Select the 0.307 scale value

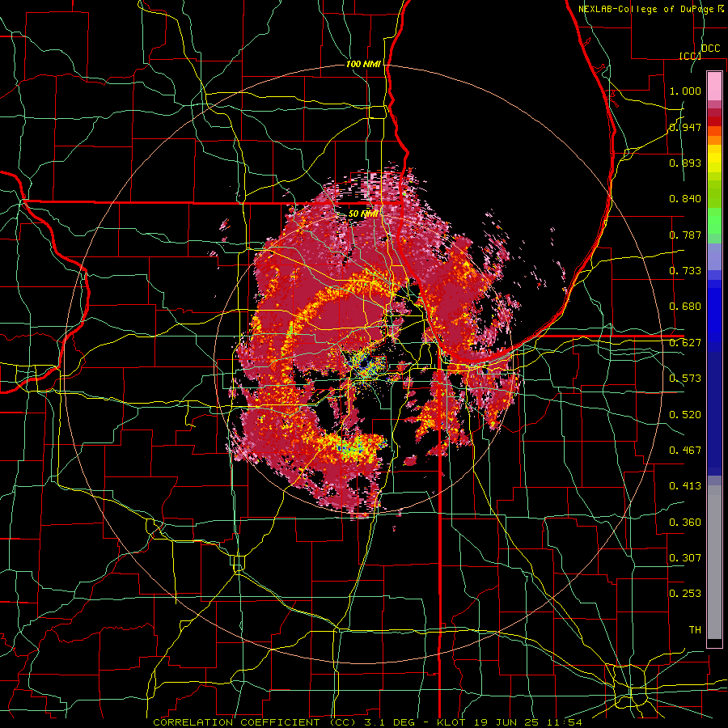click(685, 558)
